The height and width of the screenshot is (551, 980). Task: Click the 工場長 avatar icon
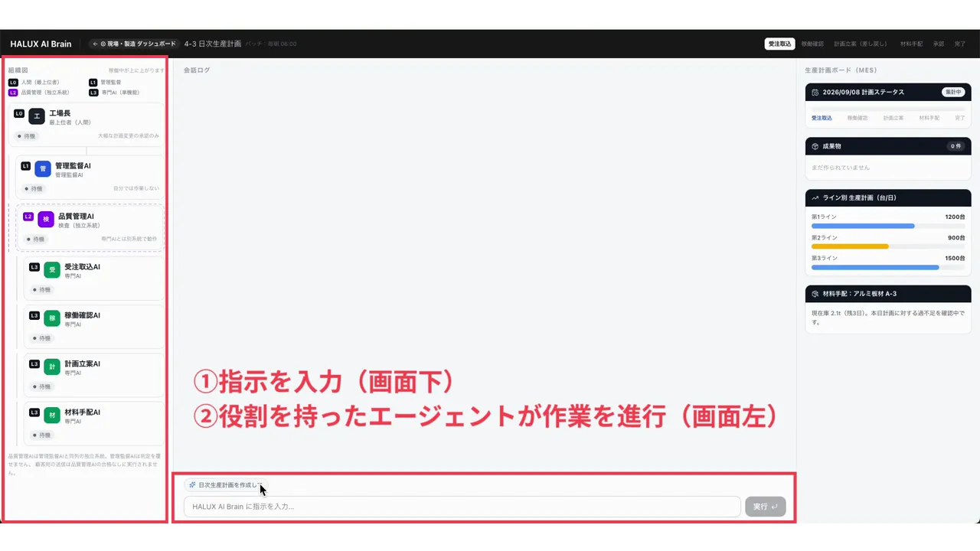pos(37,116)
